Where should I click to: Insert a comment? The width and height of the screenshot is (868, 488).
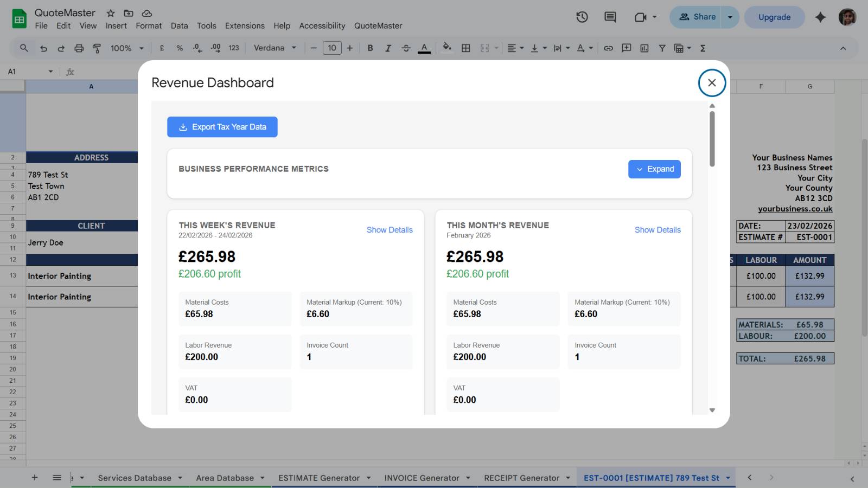[626, 48]
